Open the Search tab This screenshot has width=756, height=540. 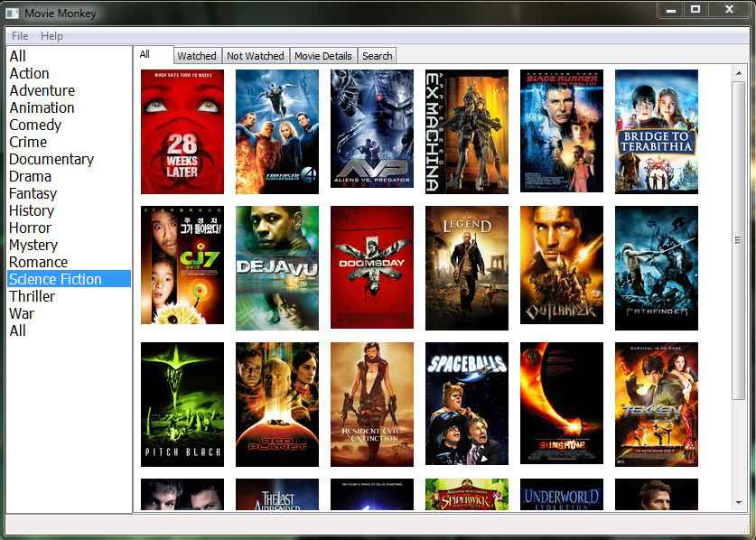pyautogui.click(x=377, y=56)
